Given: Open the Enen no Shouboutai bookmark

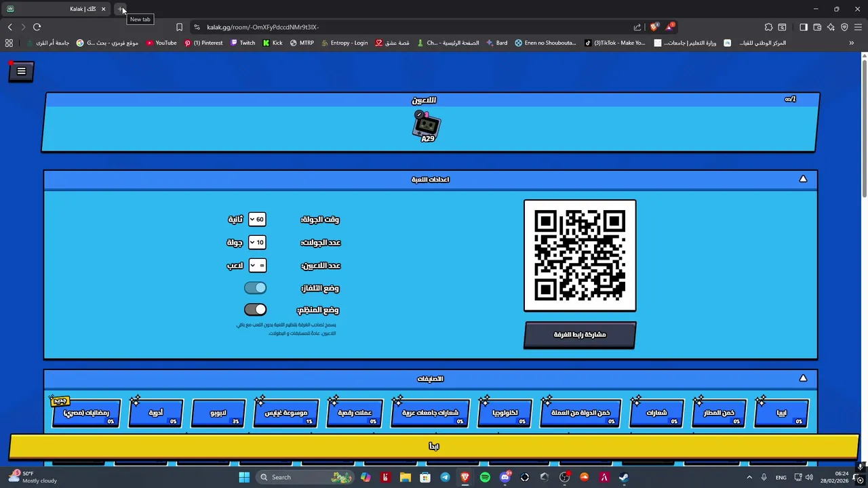Looking at the screenshot, I should pyautogui.click(x=545, y=43).
